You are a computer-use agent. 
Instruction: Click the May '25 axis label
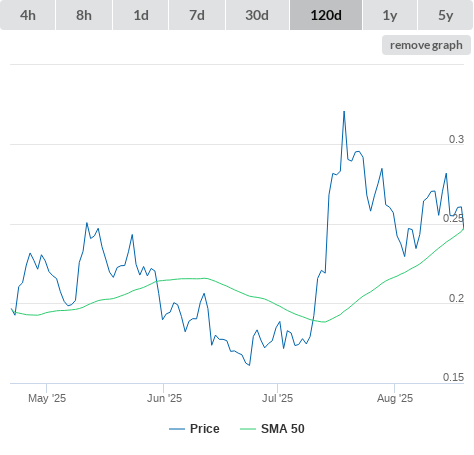coord(47,398)
